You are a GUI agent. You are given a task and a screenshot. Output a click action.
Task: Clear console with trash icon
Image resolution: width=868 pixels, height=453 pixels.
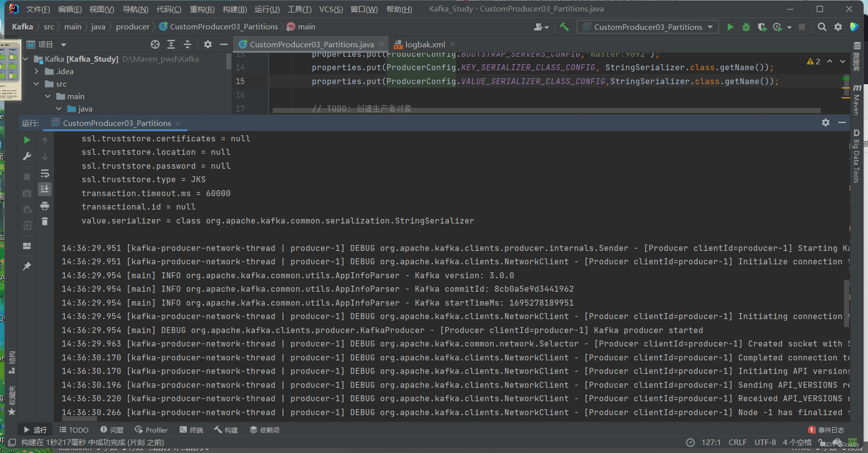45,222
